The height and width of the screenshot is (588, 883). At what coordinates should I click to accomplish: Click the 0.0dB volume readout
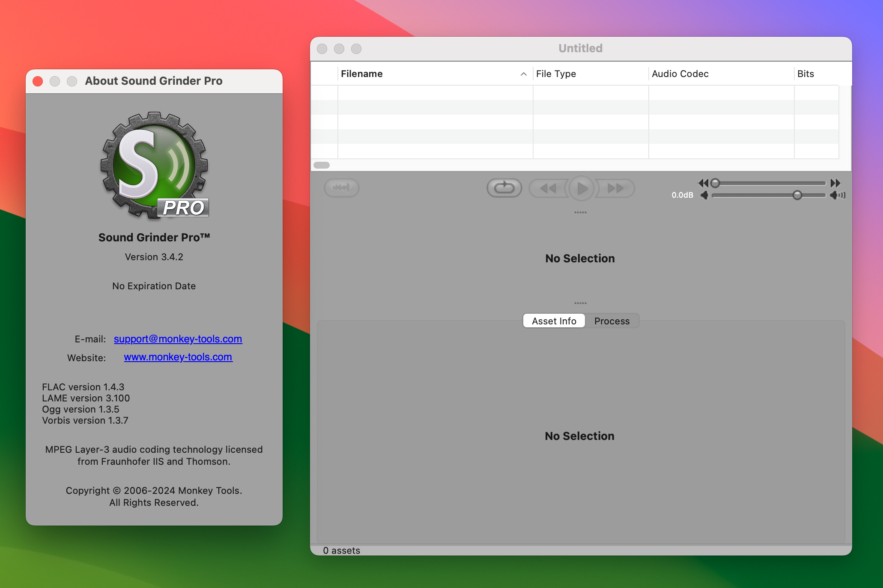(682, 195)
